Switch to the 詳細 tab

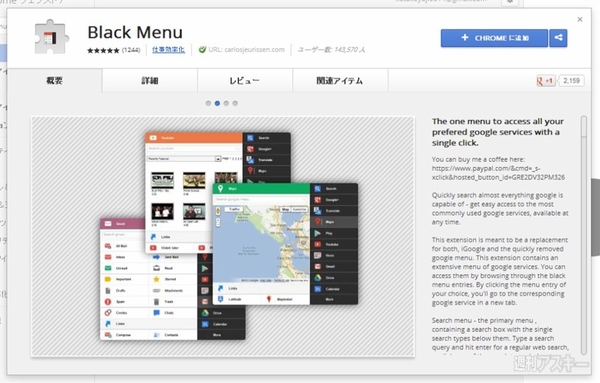point(150,81)
